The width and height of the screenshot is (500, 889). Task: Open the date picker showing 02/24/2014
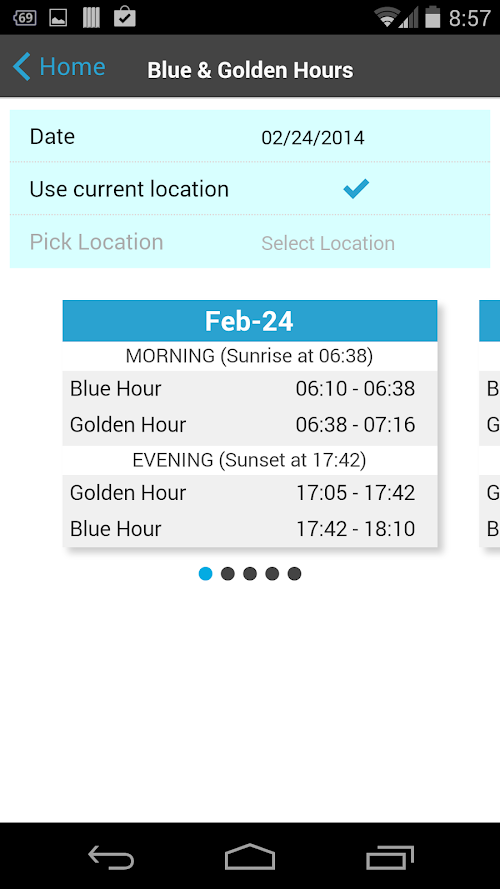click(313, 138)
